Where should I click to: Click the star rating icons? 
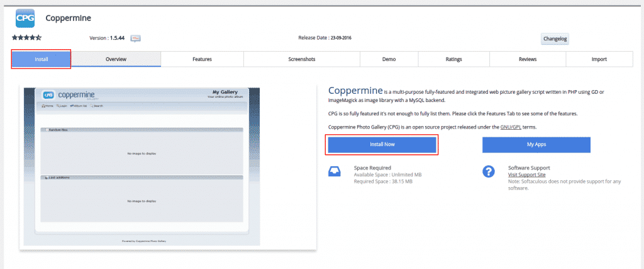26,38
